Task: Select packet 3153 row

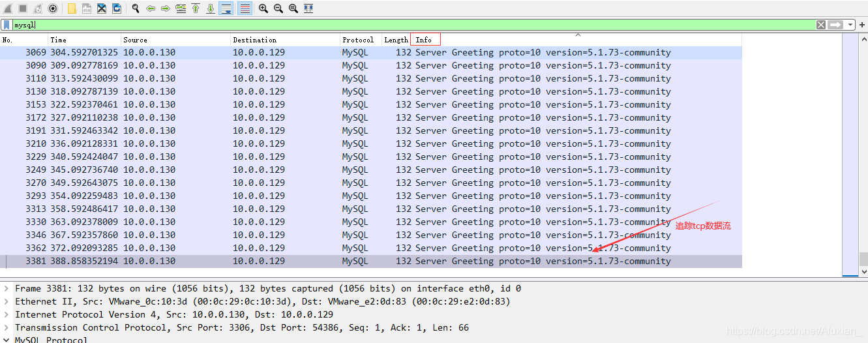Action: (371, 105)
